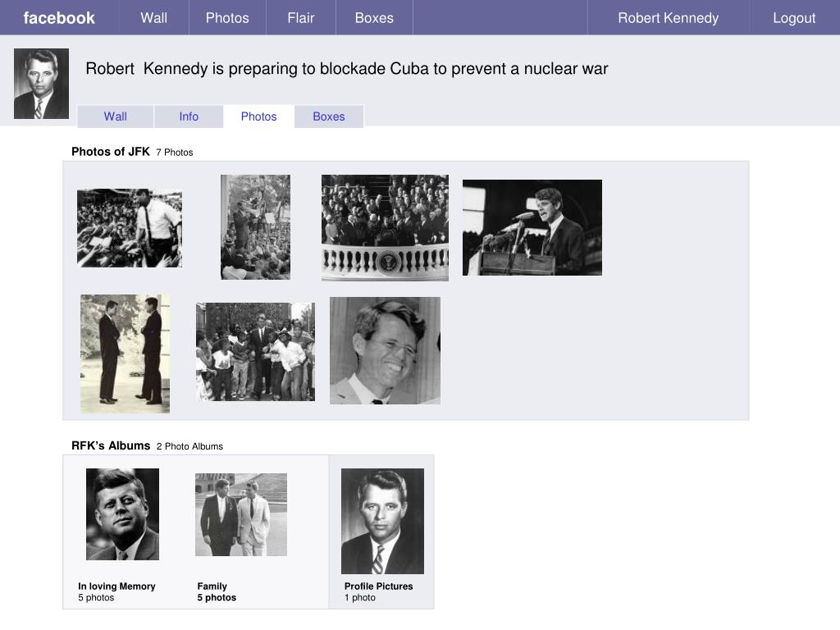Screen dimensions: 840x630
Task: Switch to the Wall profile tab
Action: tap(115, 116)
